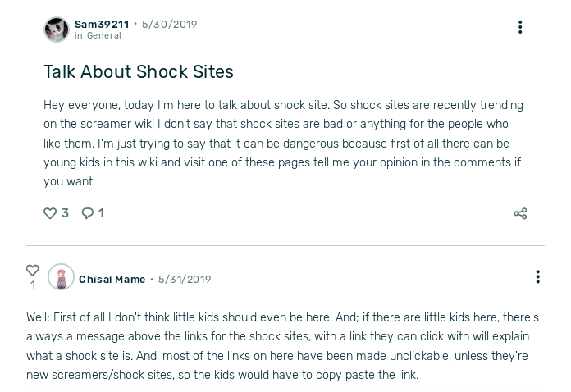This screenshot has width=571, height=392.
Task: Click the post's like count of 3
Action: 65,213
